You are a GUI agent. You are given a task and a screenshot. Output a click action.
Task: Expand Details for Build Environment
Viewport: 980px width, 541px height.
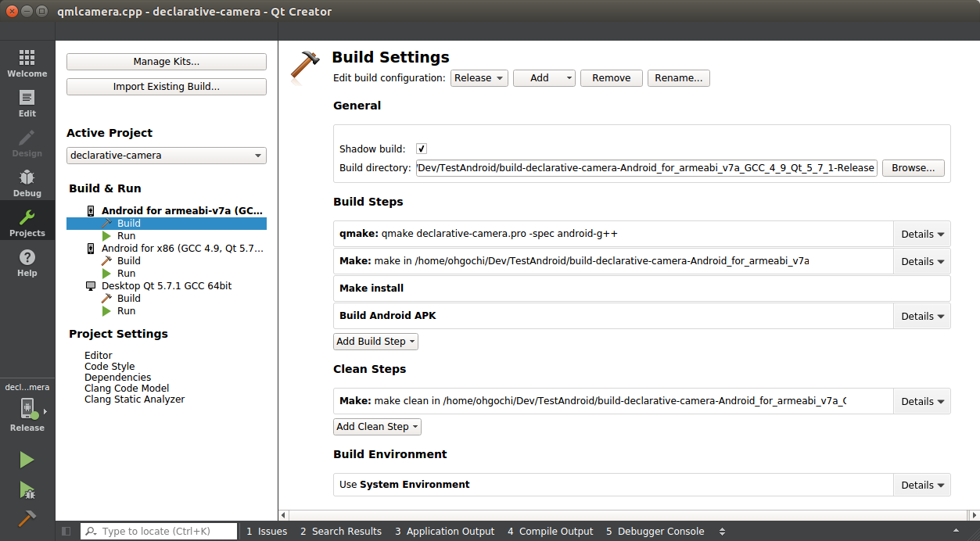coord(922,485)
